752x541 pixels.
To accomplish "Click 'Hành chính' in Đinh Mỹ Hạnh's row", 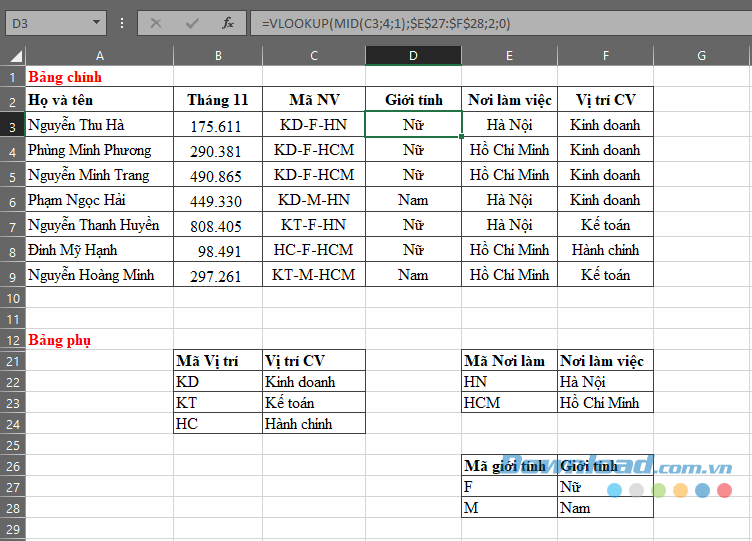I will tap(605, 249).
